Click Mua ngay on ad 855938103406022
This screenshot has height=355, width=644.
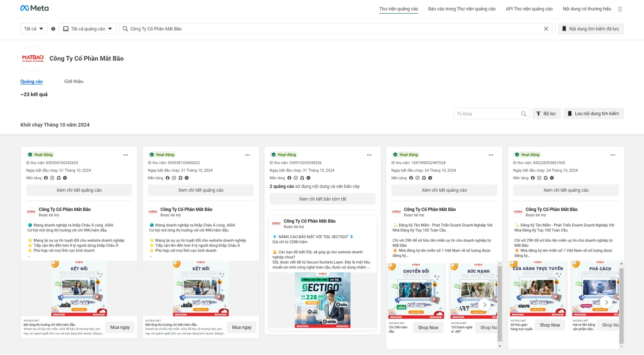pos(242,327)
